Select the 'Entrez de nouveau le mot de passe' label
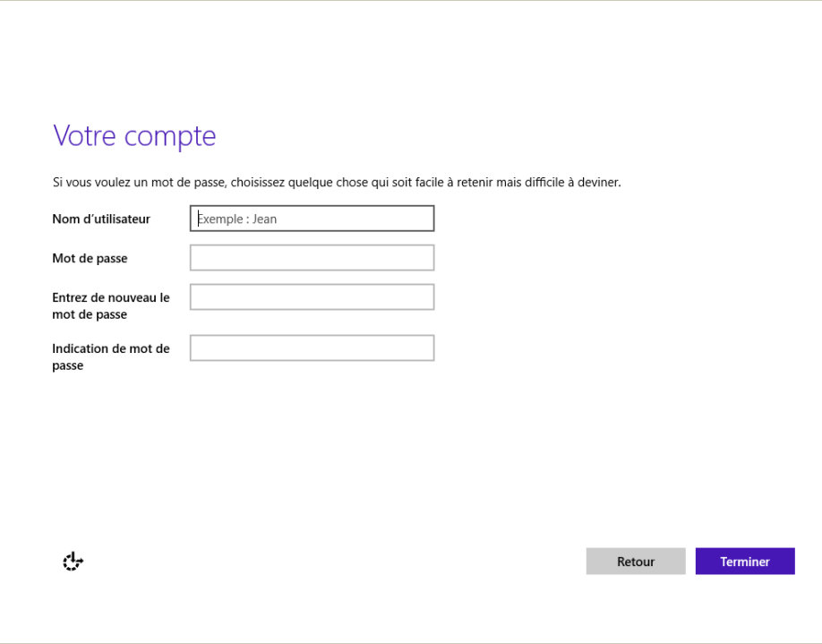This screenshot has height=644, width=822. click(111, 305)
